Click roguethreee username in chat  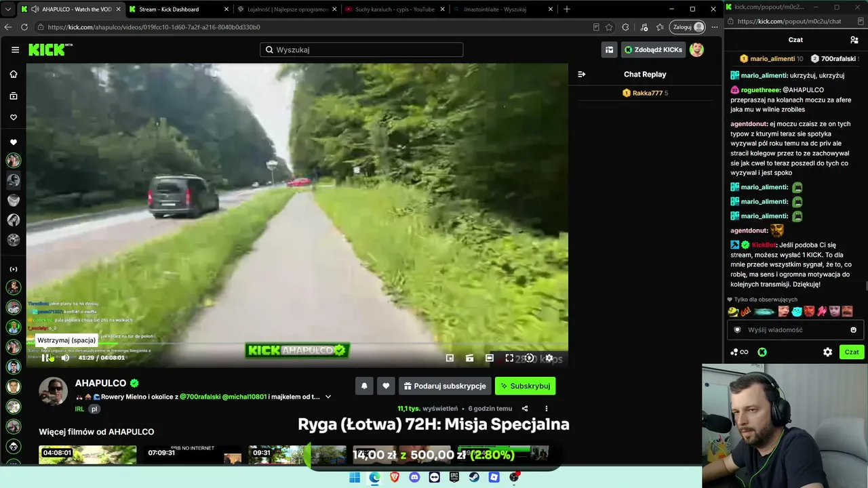tap(760, 89)
